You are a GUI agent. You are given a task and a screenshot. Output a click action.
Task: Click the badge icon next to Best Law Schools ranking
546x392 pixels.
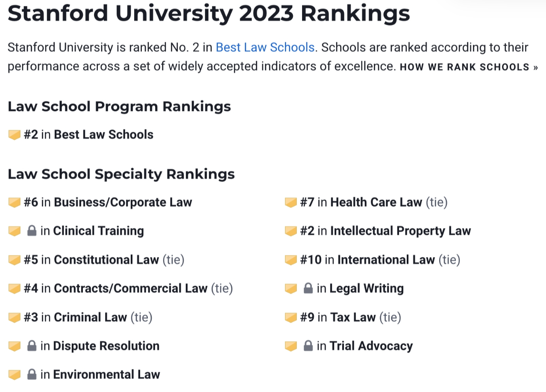click(x=15, y=135)
